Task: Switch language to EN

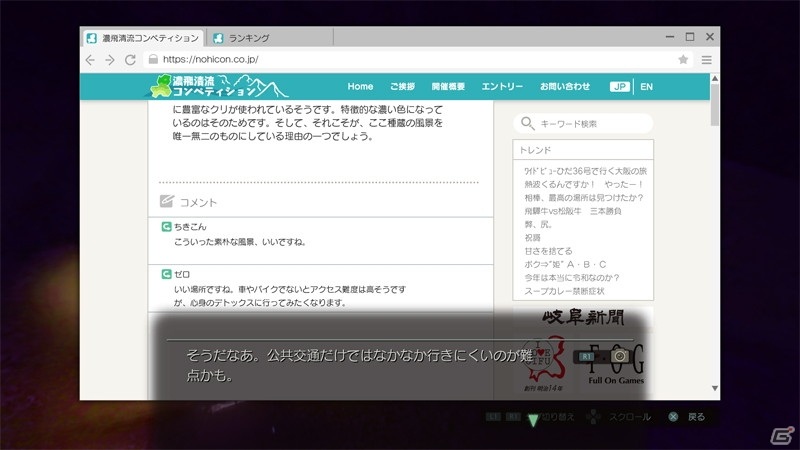Action: click(646, 87)
